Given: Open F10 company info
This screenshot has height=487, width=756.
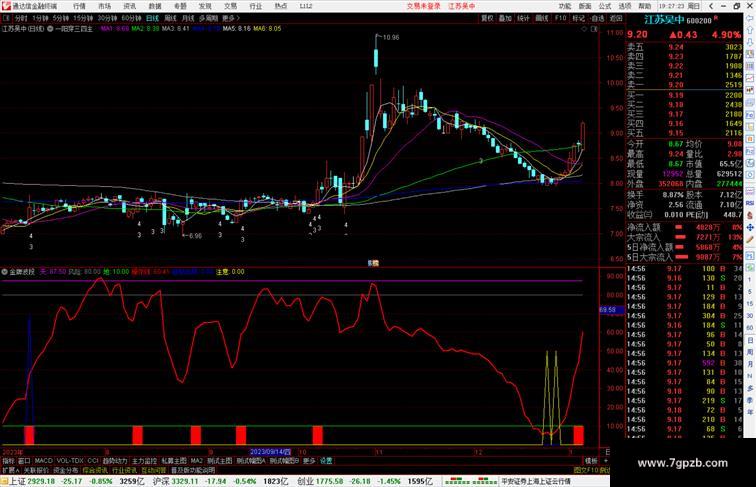Looking at the screenshot, I should 560,18.
